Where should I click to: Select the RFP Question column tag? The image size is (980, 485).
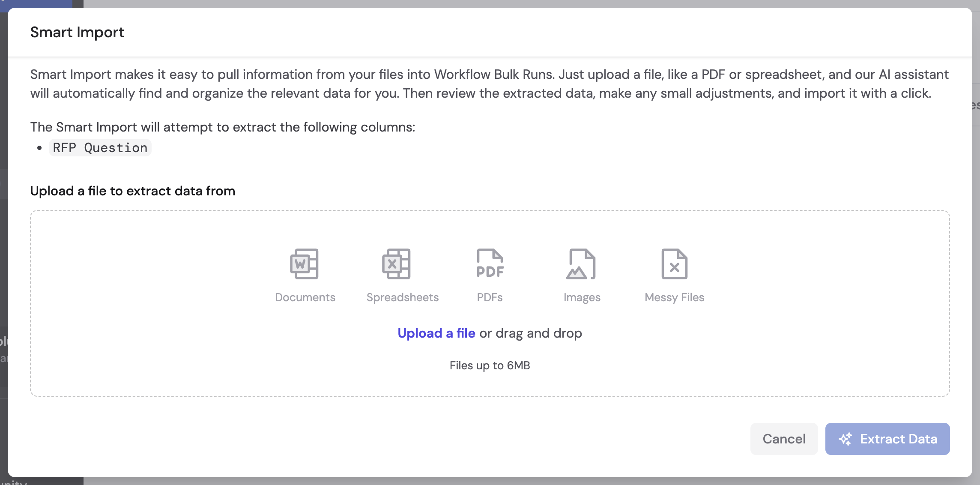[x=100, y=148]
